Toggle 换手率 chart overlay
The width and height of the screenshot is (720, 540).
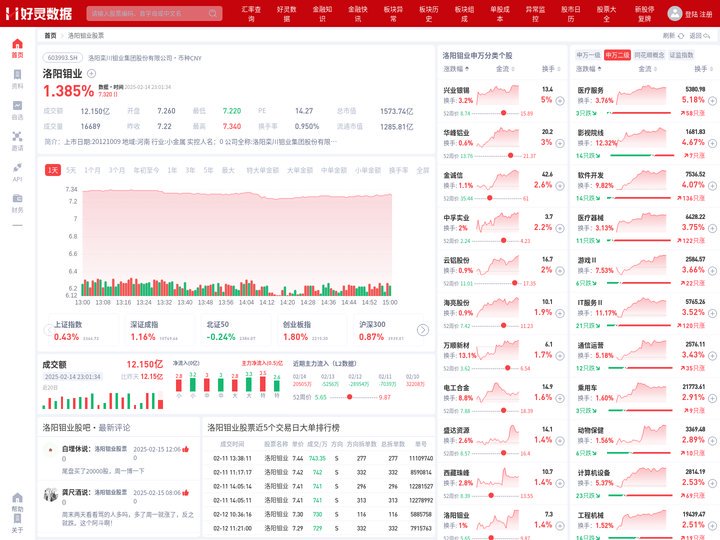pyautogui.click(x=399, y=170)
